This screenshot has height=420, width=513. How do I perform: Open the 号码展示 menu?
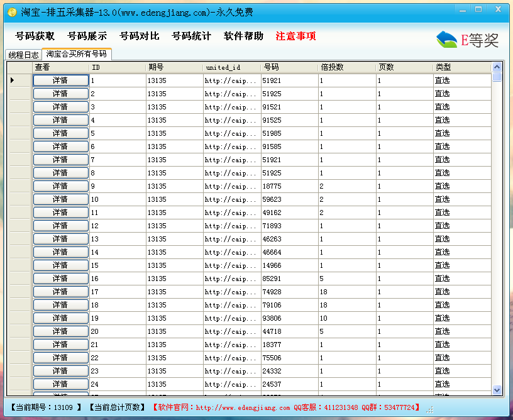[x=87, y=36]
